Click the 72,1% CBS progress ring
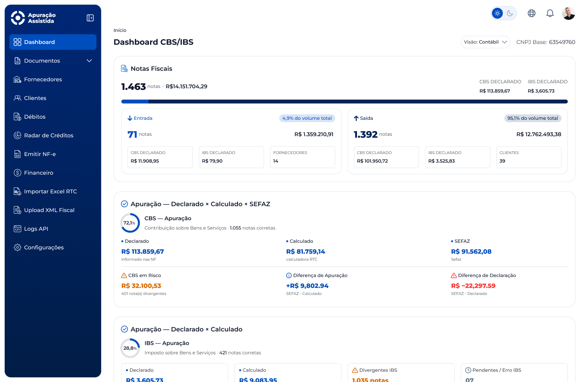This screenshot has height=382, width=588. pos(130,223)
